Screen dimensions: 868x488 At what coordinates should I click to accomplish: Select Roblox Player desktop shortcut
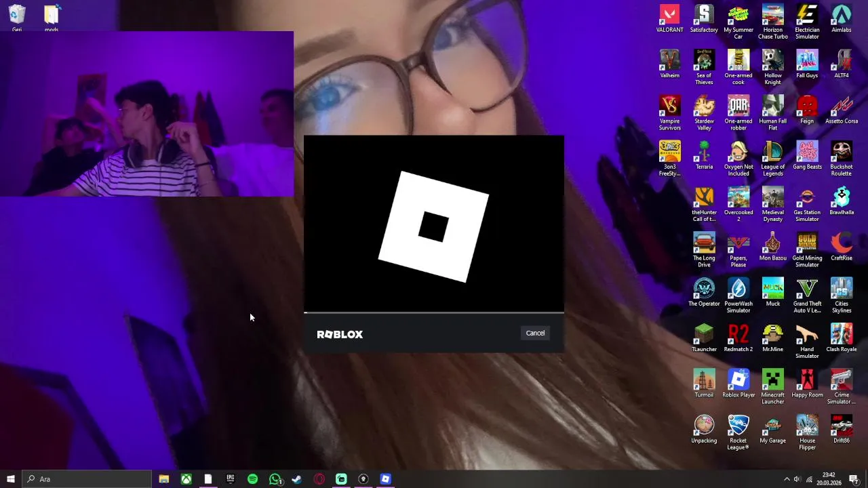738,384
